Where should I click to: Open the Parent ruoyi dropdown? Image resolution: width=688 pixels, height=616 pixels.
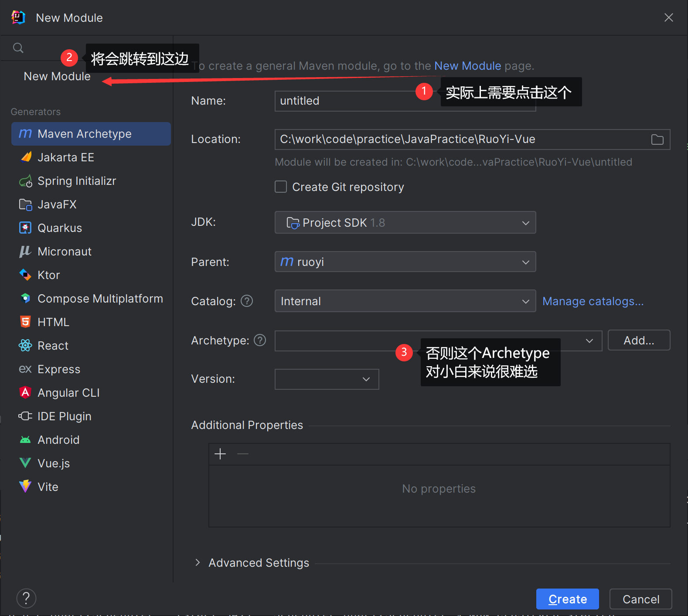[405, 262]
